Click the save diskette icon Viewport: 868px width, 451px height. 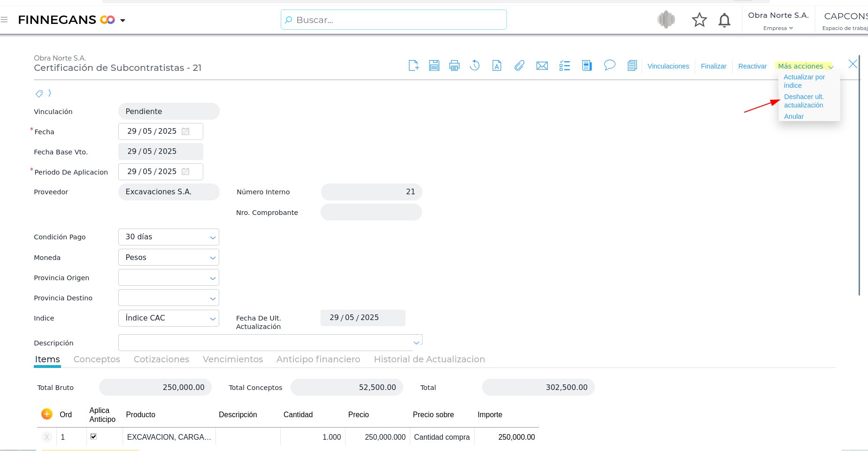[434, 66]
